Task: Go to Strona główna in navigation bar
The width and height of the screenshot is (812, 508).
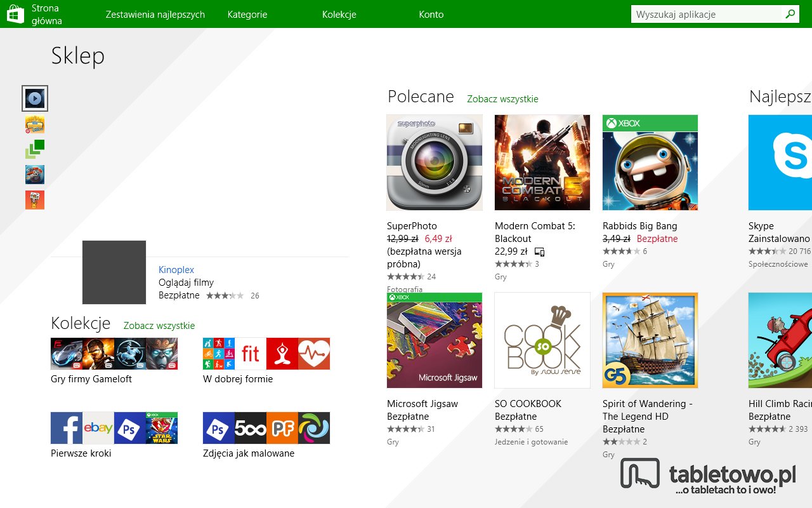Action: click(47, 14)
